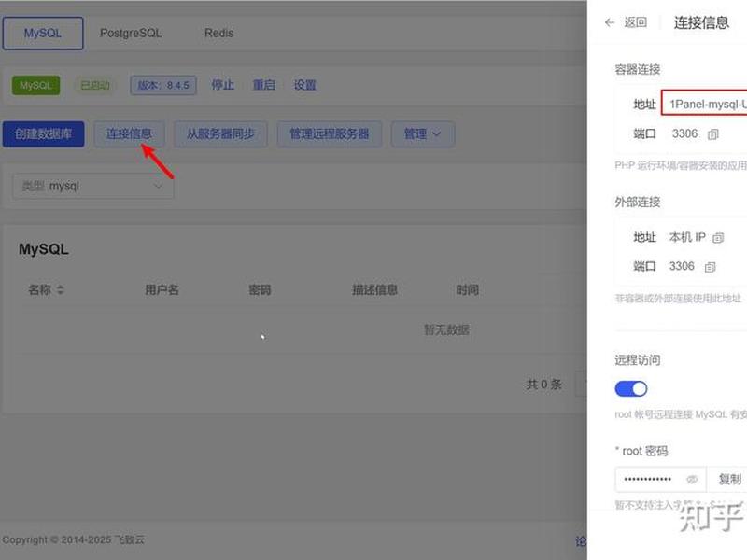The image size is (747, 560).
Task: Open the 类型 mysql type selector
Action: coord(92,186)
